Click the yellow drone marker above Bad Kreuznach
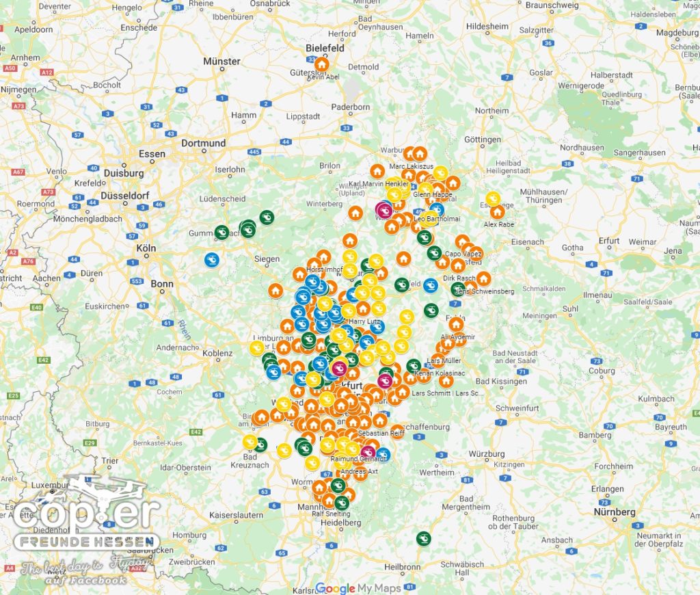700x595 pixels. [250, 442]
